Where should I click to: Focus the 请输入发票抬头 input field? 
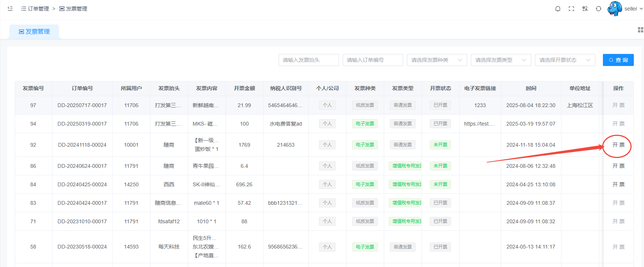(308, 60)
